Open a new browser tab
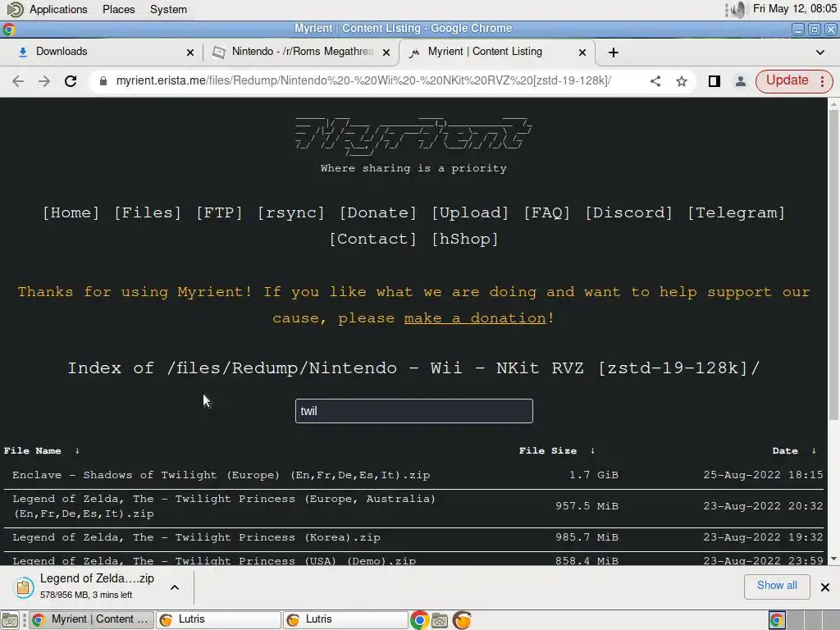 [x=614, y=52]
